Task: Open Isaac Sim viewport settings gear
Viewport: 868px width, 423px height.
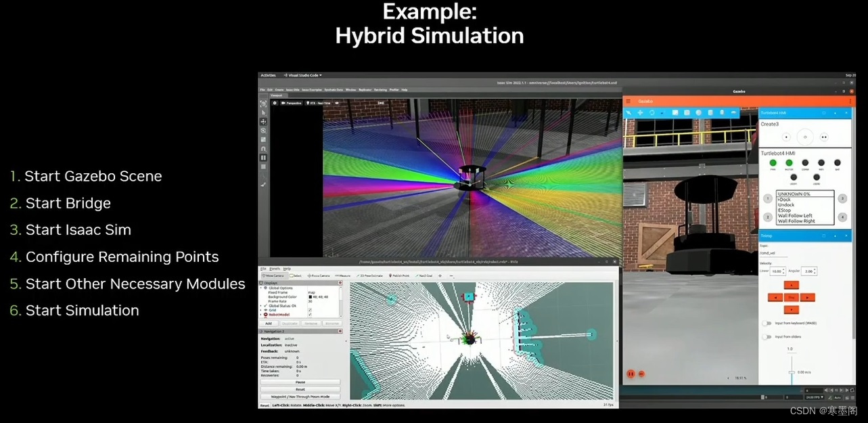Action: point(275,103)
